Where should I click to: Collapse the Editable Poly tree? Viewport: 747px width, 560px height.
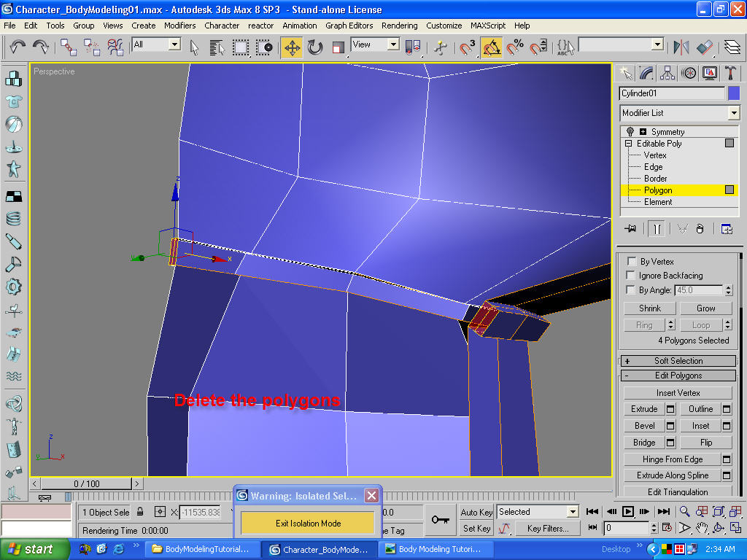(x=628, y=144)
